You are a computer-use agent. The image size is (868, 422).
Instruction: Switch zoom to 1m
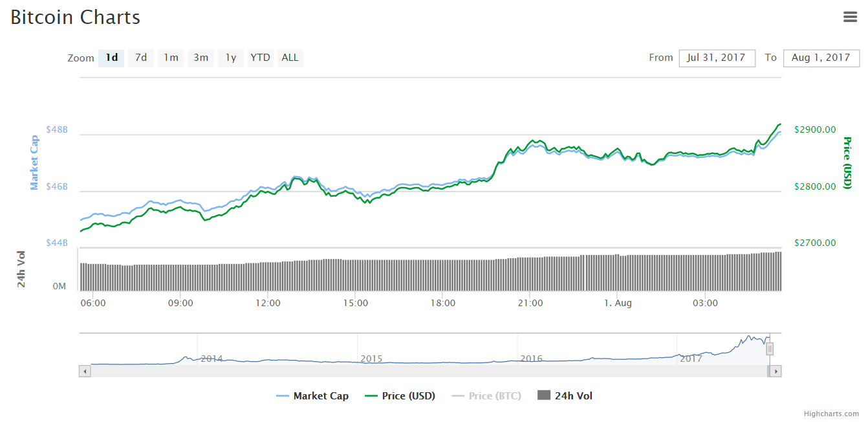(171, 58)
